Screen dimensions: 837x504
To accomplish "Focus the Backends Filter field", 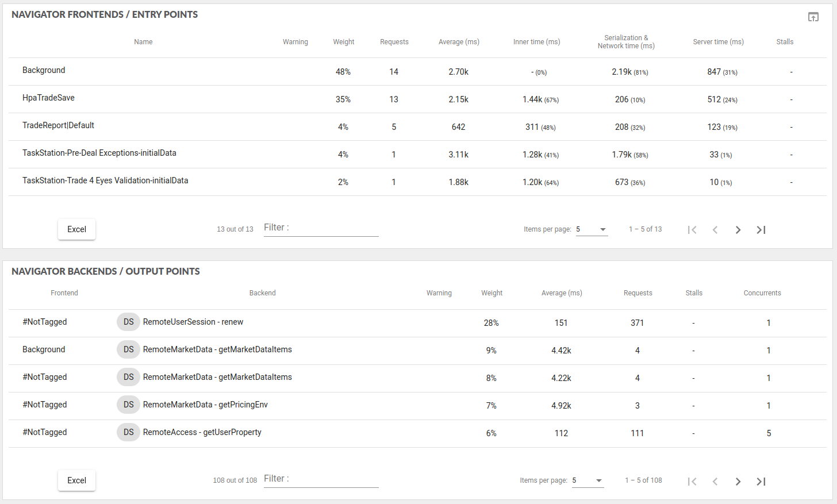I will click(x=321, y=479).
